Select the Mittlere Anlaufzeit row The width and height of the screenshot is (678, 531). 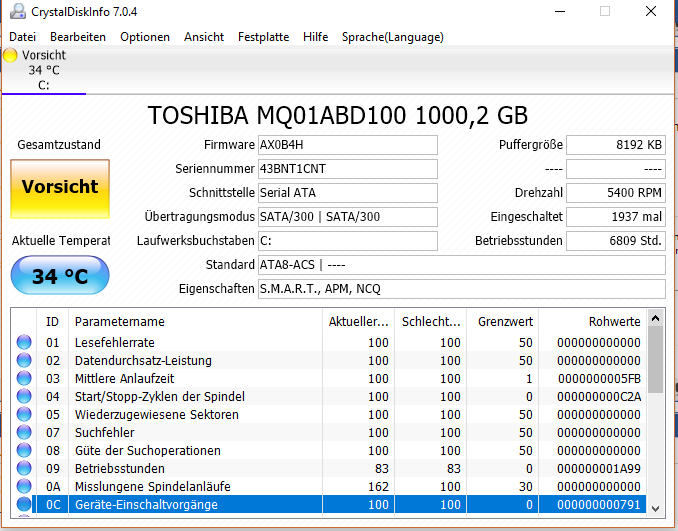[x=329, y=378]
